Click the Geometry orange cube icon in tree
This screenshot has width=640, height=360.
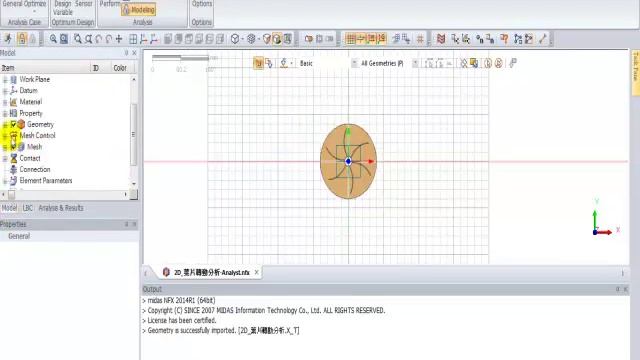pos(21,124)
